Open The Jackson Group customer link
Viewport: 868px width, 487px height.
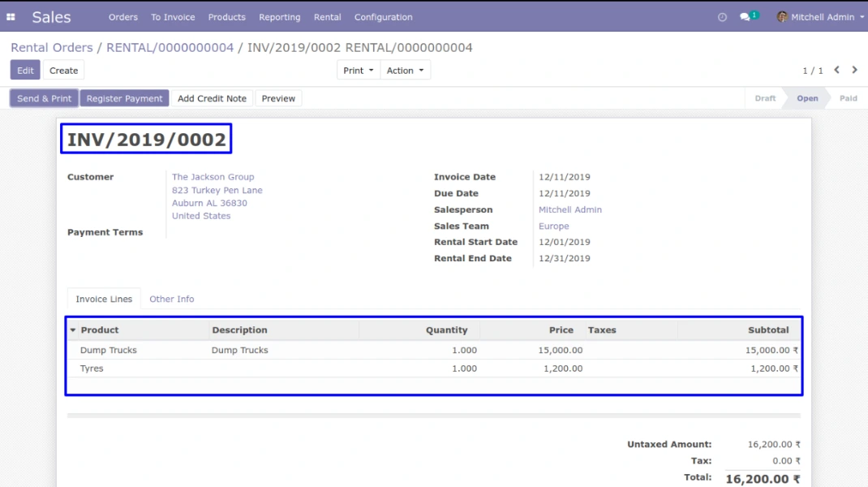click(x=213, y=177)
